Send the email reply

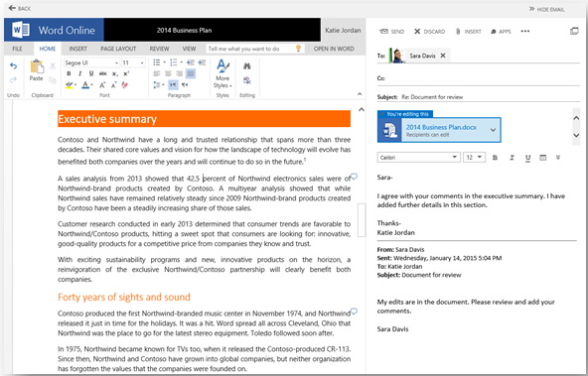392,32
